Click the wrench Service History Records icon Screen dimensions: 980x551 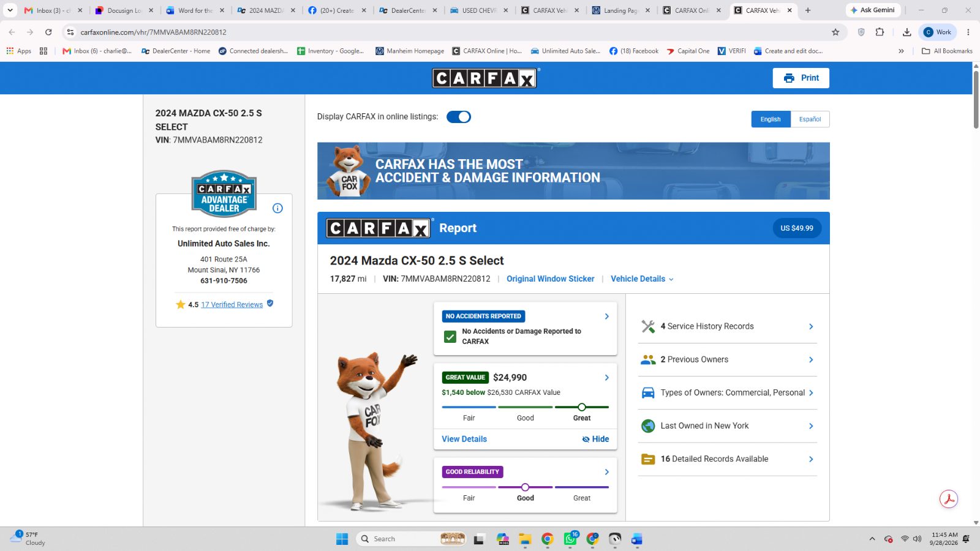(x=648, y=326)
